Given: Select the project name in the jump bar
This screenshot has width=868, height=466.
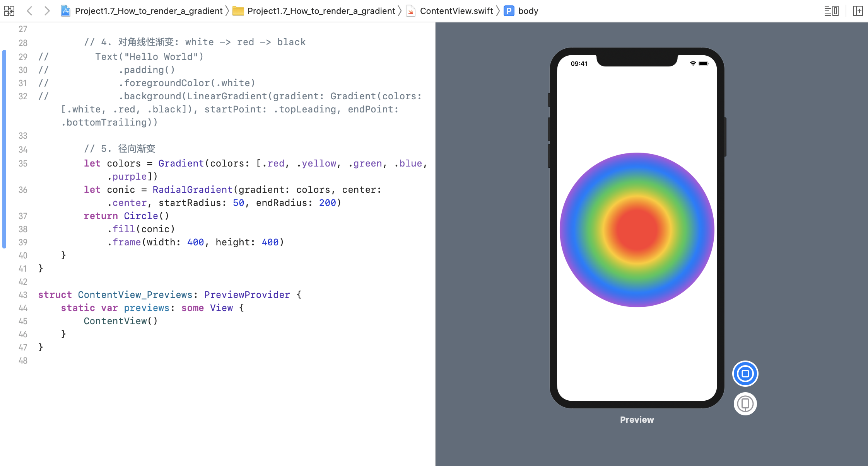Looking at the screenshot, I should tap(149, 11).
